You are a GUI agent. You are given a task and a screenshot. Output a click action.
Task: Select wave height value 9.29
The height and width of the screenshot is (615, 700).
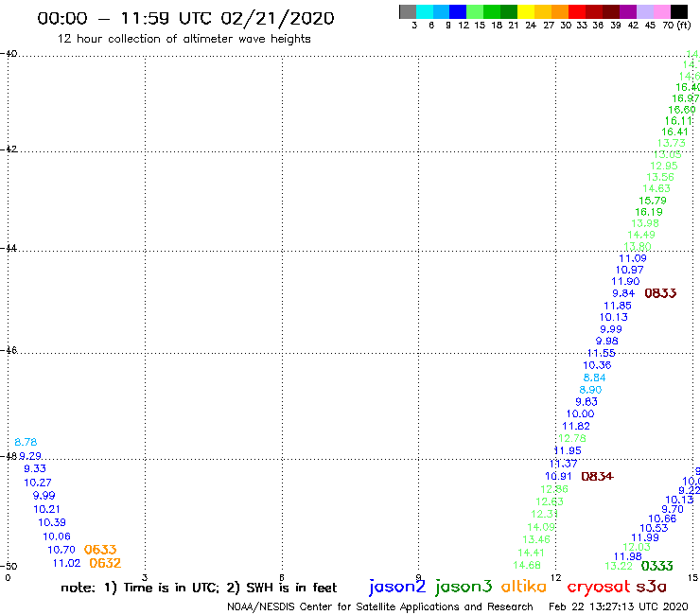pos(30,456)
